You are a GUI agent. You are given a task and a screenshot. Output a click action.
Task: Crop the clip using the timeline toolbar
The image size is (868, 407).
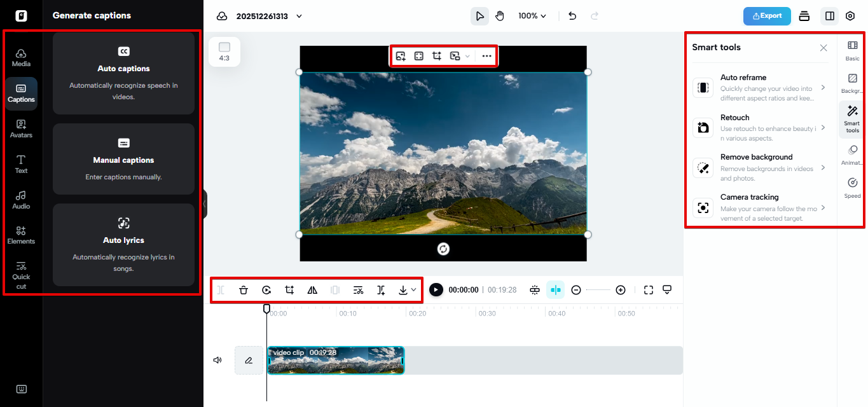pyautogui.click(x=289, y=289)
